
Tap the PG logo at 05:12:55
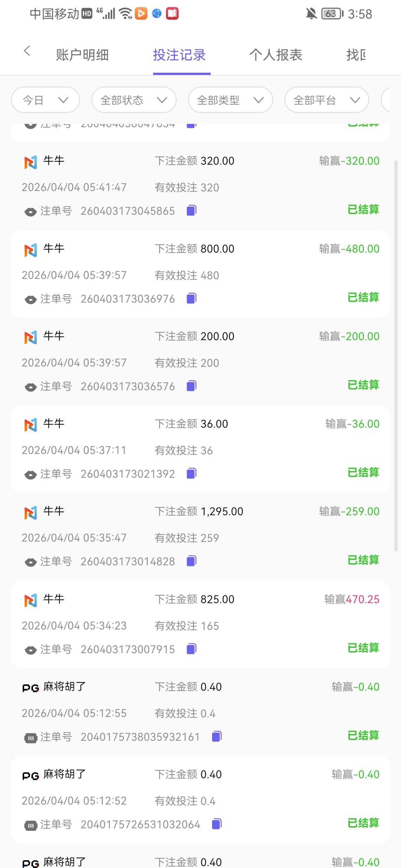click(30, 688)
